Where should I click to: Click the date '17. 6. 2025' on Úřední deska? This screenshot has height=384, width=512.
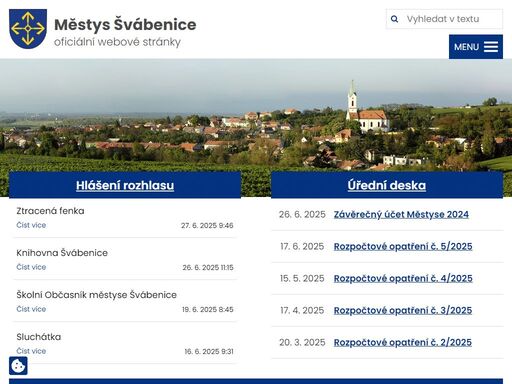(x=302, y=246)
